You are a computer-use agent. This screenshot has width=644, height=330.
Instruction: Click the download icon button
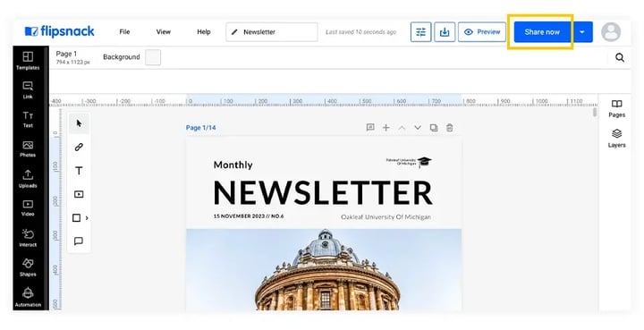pyautogui.click(x=445, y=32)
